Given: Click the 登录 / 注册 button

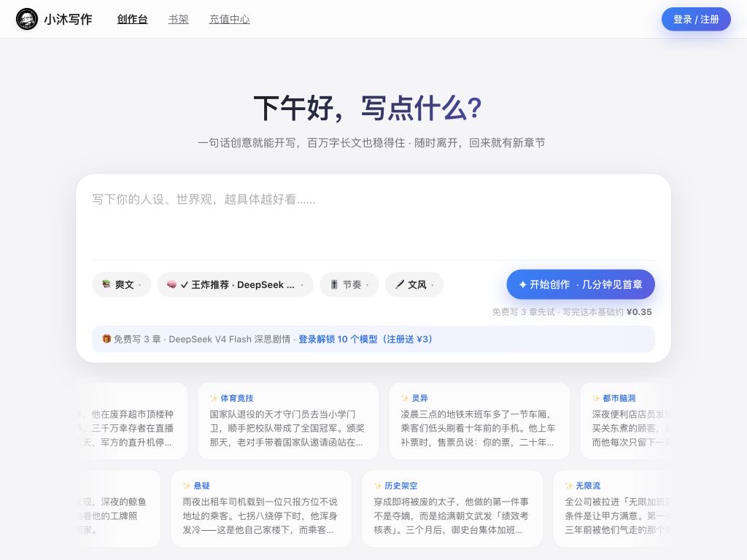Looking at the screenshot, I should (x=696, y=19).
